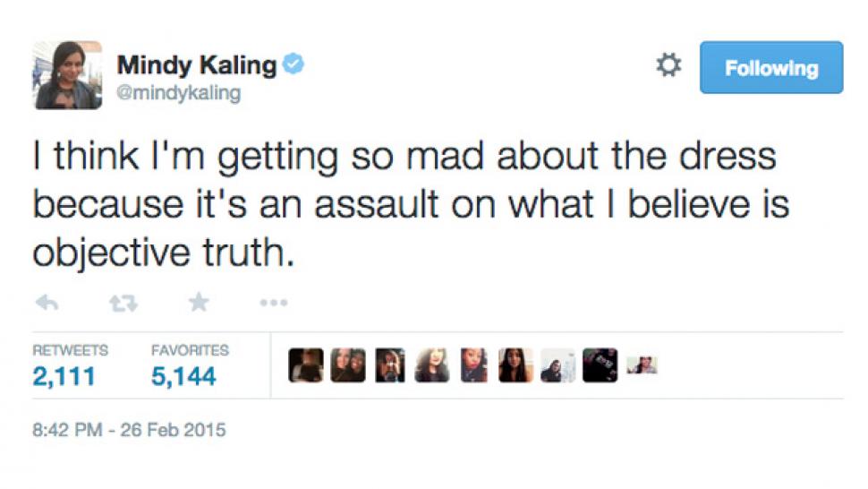Open the gear settings dropdown
Image resolution: width=868 pixels, height=489 pixels.
668,66
